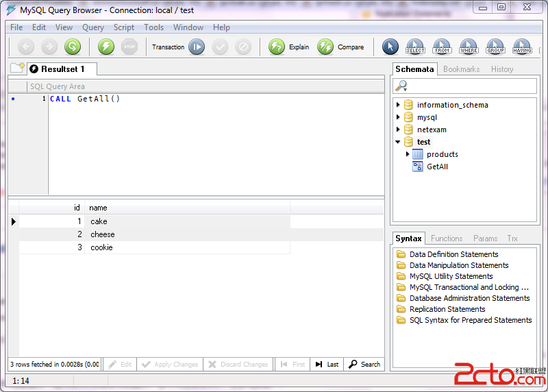The height and width of the screenshot is (392, 548).
Task: Select the HAVING clause tool
Action: point(522,47)
